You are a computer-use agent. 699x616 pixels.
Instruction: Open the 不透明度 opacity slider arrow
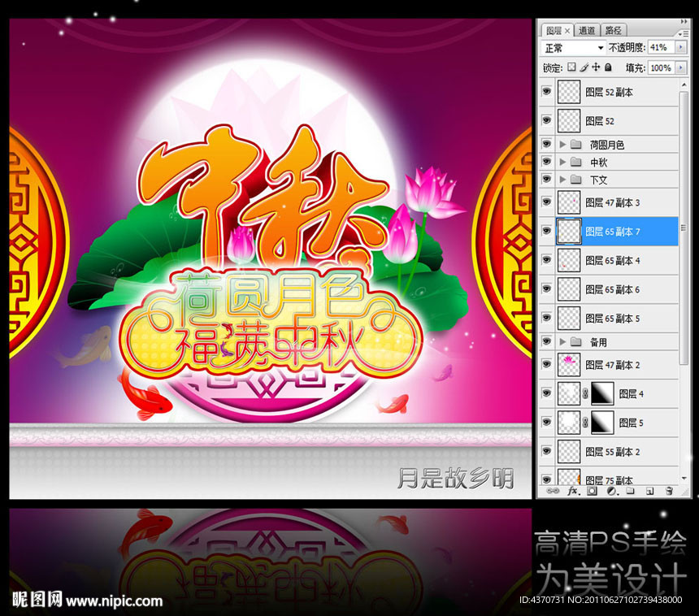click(681, 47)
